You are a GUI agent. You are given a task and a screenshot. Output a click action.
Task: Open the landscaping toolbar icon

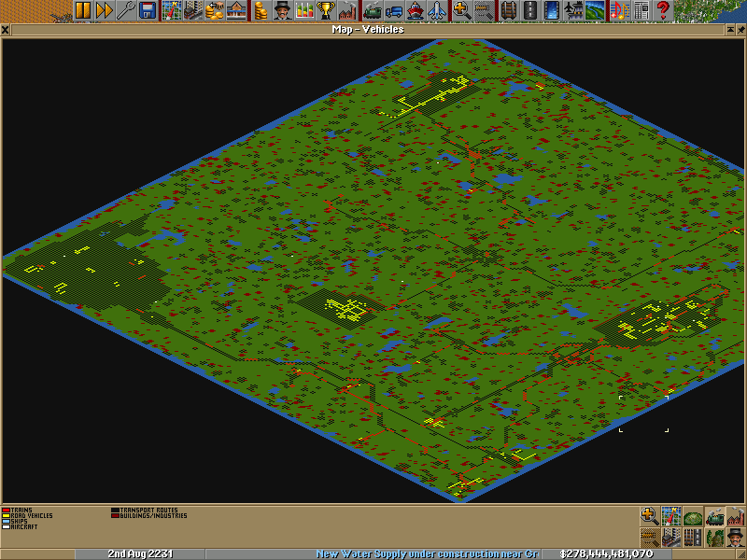[594, 10]
